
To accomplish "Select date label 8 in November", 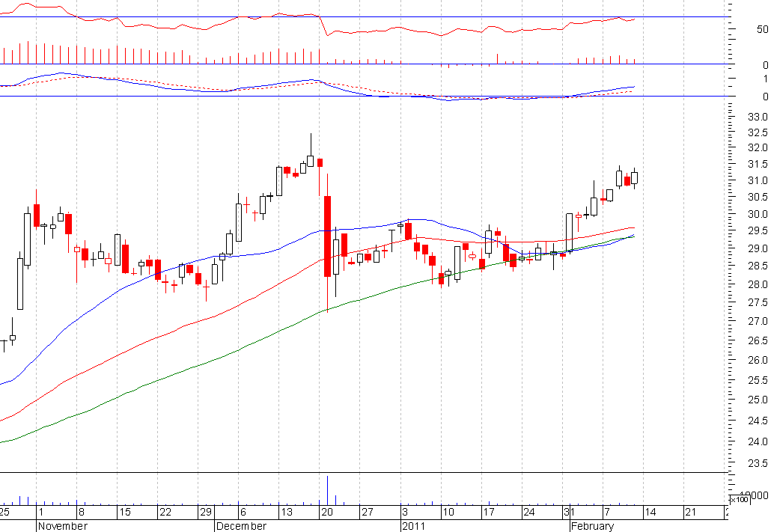I will tap(81, 512).
